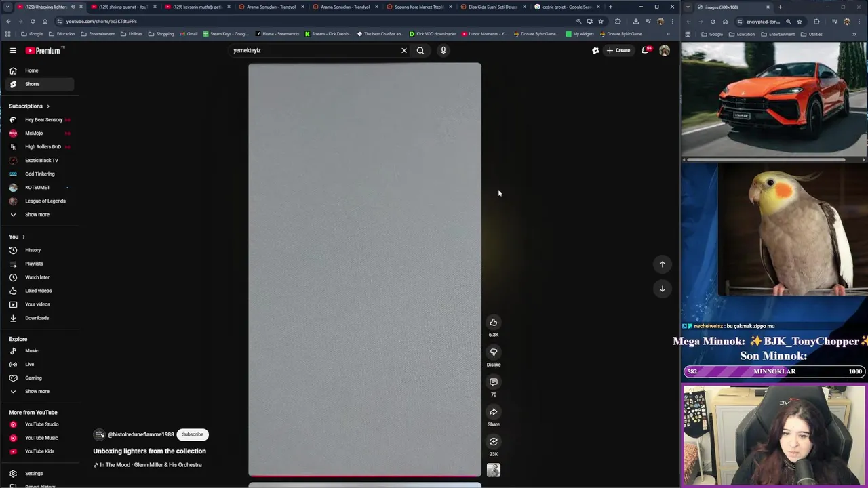Viewport: 868px width, 488px height.
Task: Click the Create button
Action: coord(618,50)
